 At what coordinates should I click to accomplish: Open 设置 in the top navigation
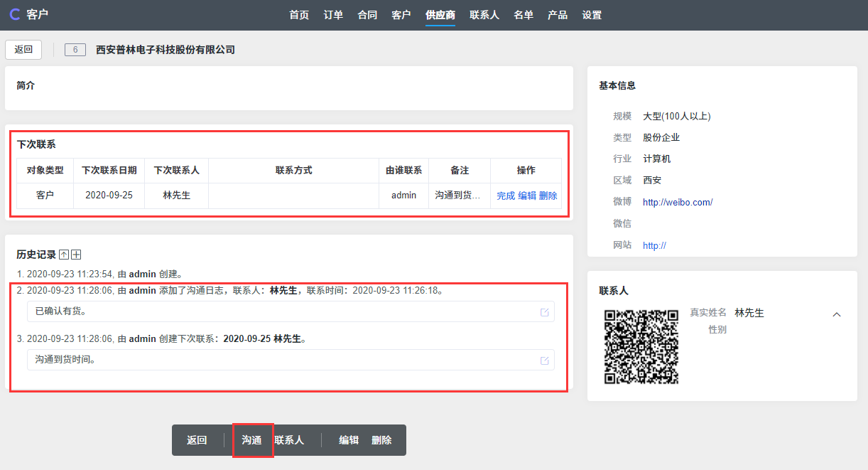(x=592, y=15)
